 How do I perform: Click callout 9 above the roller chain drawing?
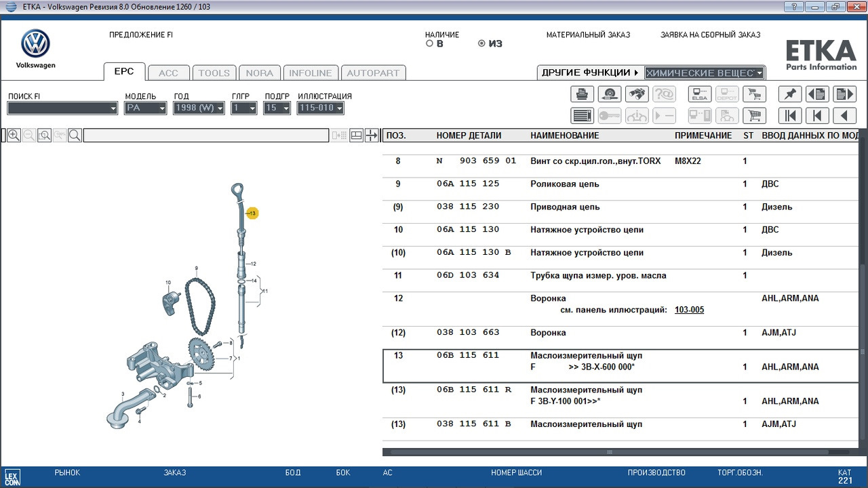tap(196, 268)
